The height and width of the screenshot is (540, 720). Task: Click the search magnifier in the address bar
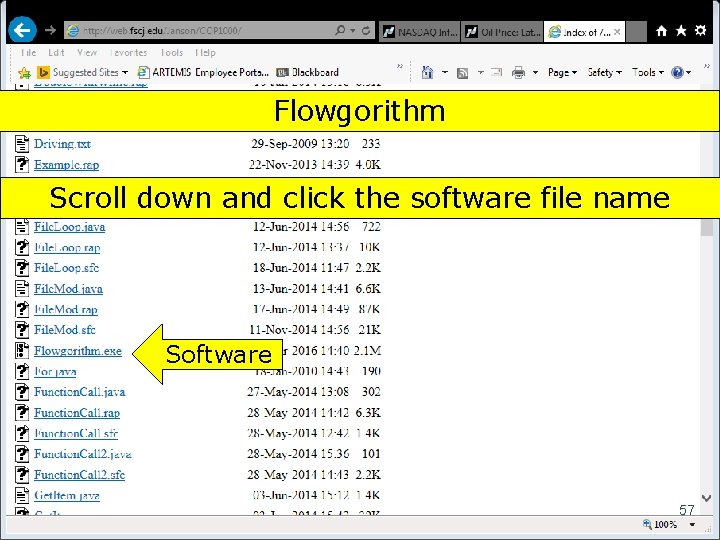click(x=340, y=30)
